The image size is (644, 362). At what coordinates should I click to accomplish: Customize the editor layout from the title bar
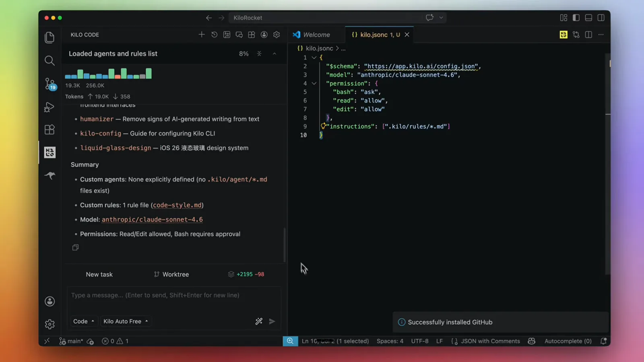(563, 18)
